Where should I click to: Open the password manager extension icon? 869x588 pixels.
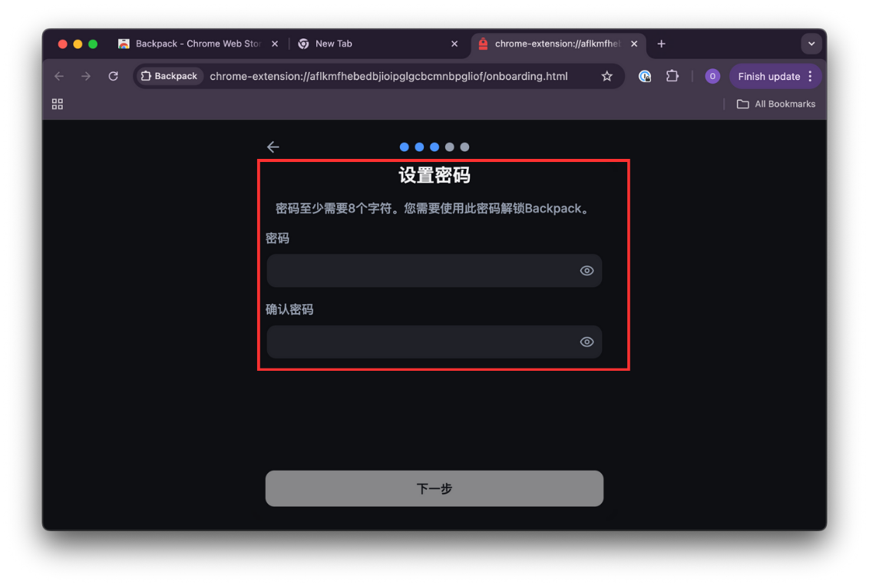click(x=645, y=77)
